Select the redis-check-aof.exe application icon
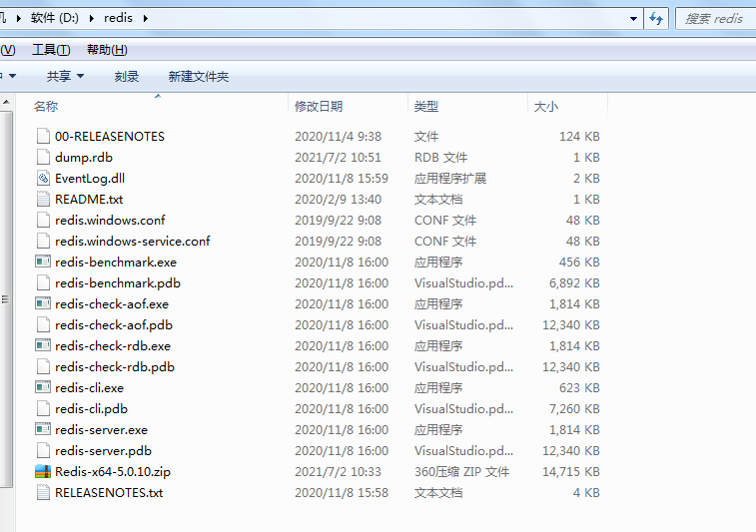The width and height of the screenshot is (756, 532). pos(43,304)
